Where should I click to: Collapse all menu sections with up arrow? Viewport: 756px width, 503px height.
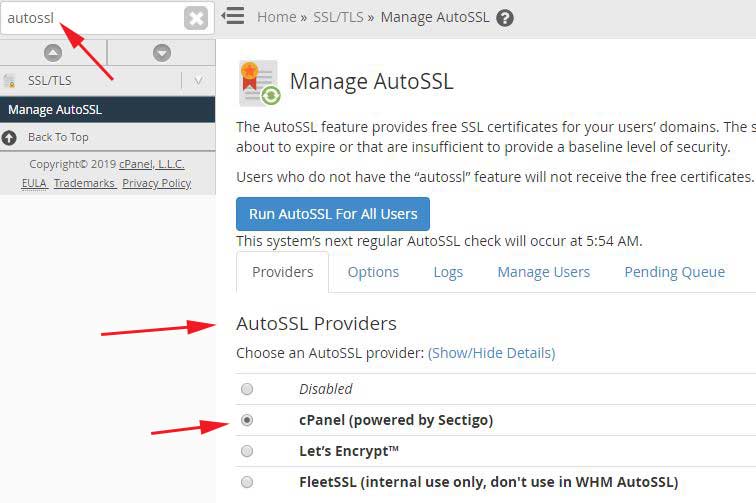pos(53,53)
